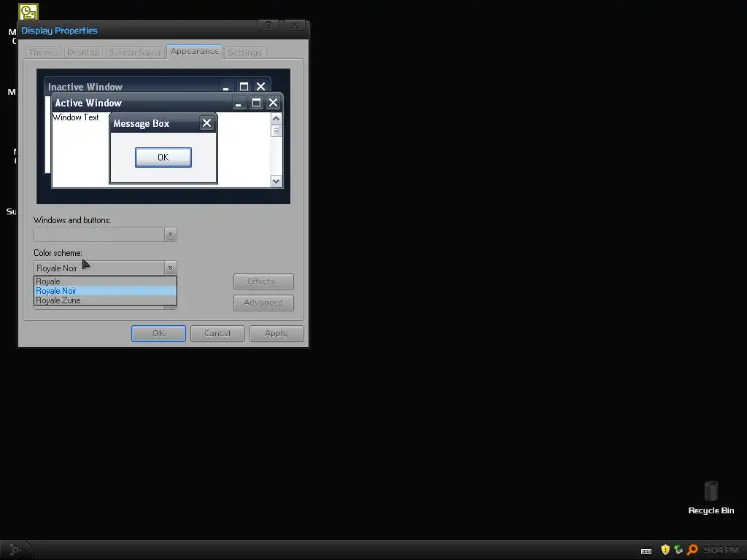Click the Active Window maximize icon in preview

click(256, 102)
